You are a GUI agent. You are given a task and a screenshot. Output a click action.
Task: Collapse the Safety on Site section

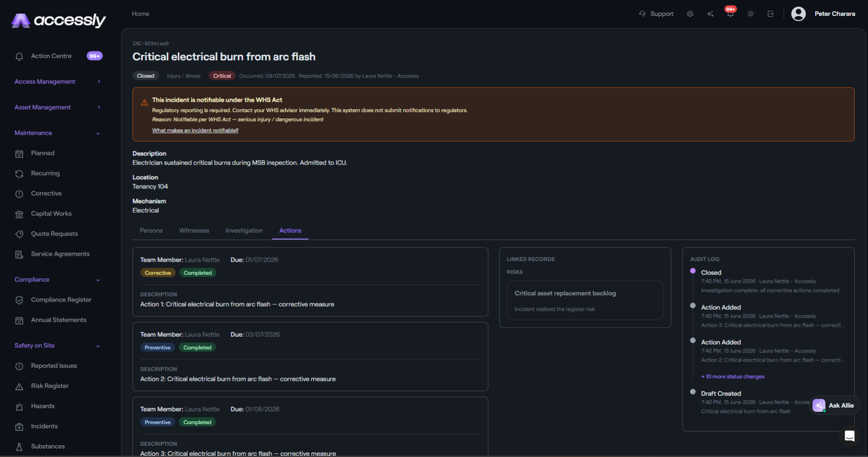click(58, 346)
